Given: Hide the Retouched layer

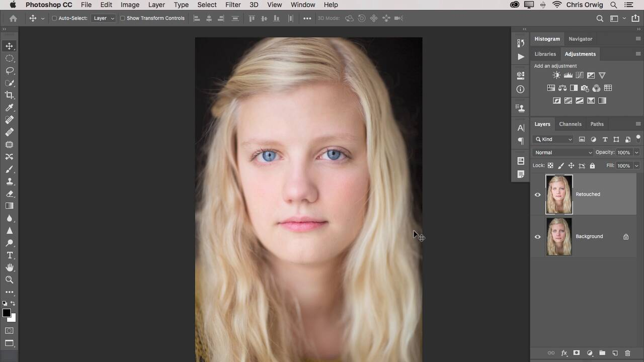Looking at the screenshot, I should [537, 195].
